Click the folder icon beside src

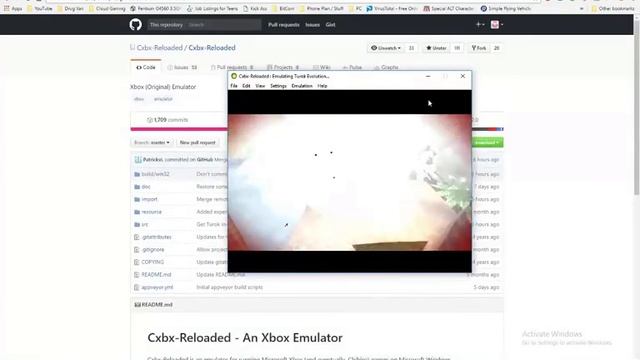tap(137, 225)
